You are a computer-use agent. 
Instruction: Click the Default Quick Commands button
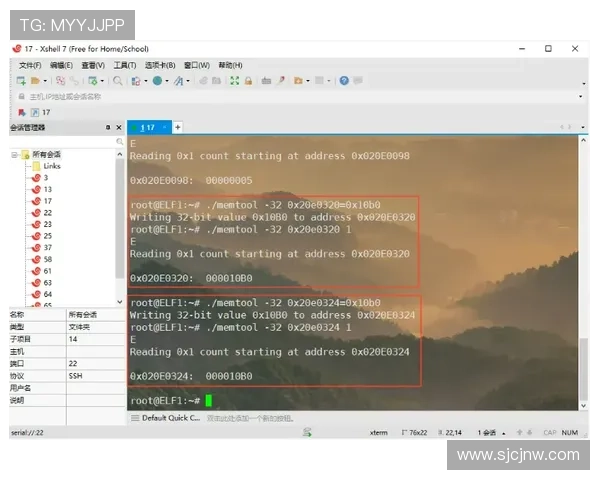(x=166, y=418)
